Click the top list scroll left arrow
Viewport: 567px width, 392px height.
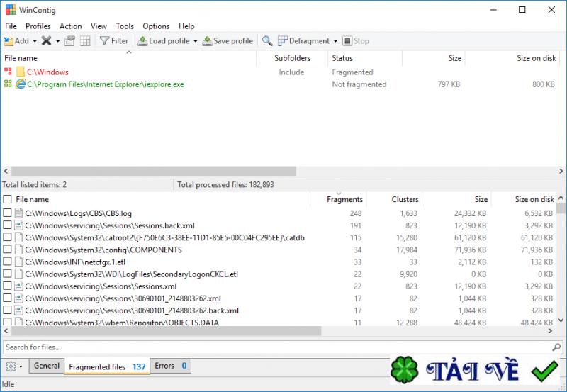6,171
